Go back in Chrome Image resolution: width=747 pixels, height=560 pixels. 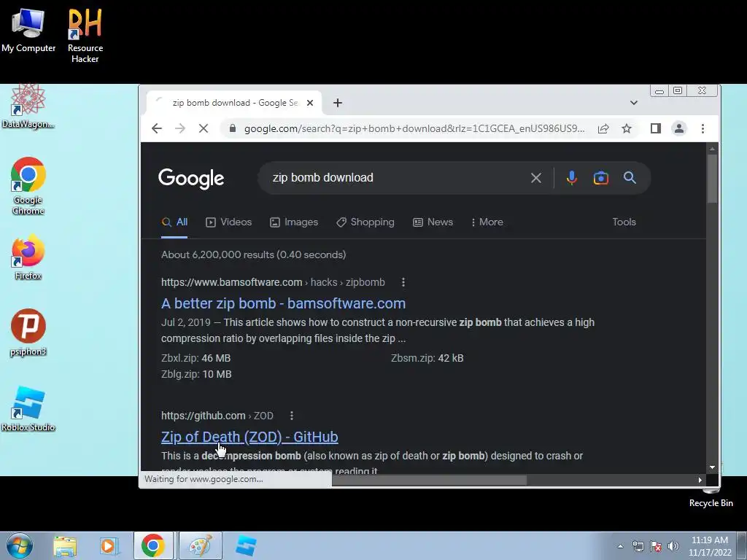(157, 128)
